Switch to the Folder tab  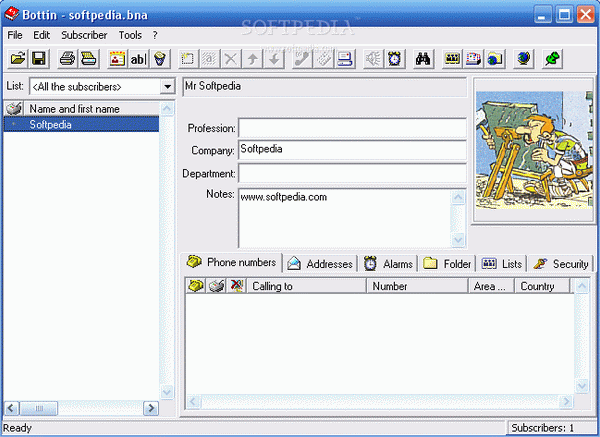pyautogui.click(x=447, y=264)
